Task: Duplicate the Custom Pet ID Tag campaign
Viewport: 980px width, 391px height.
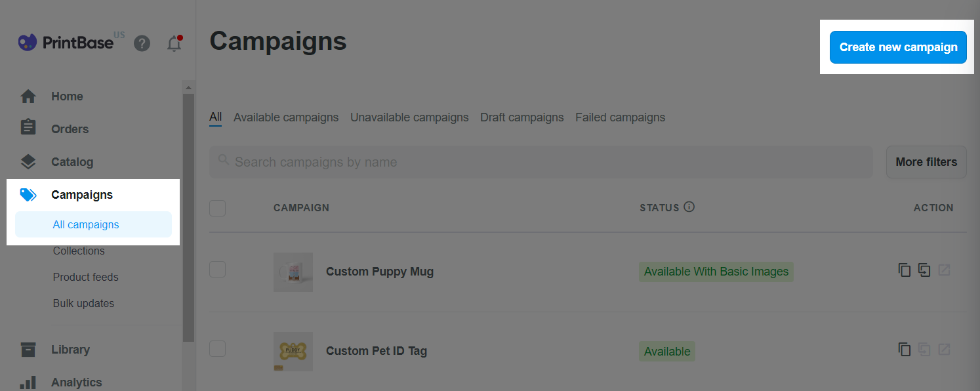Action: tap(905, 350)
